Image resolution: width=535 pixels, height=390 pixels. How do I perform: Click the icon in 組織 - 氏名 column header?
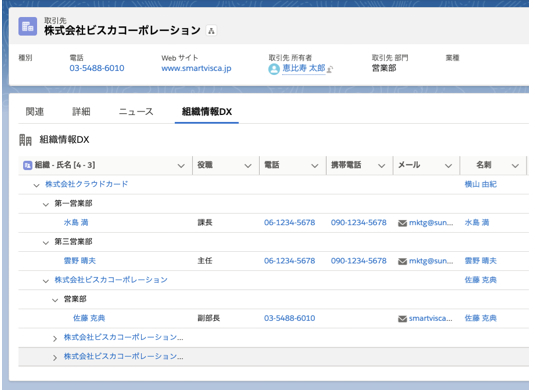tap(27, 165)
